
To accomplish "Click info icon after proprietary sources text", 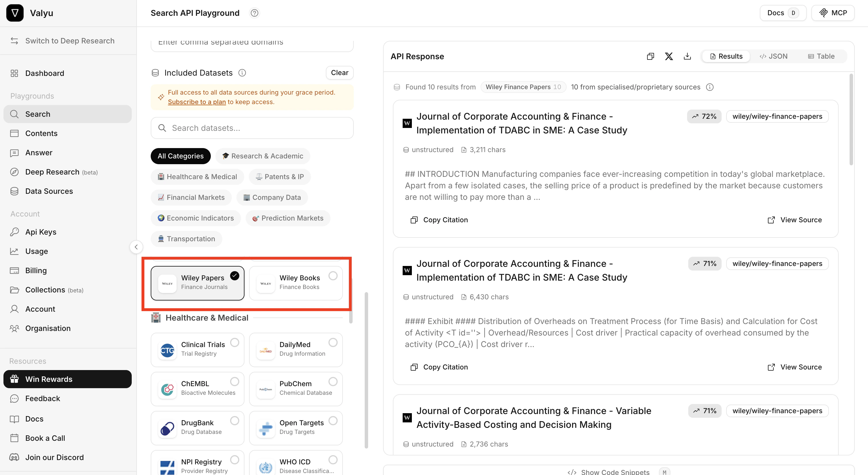I will pos(710,87).
